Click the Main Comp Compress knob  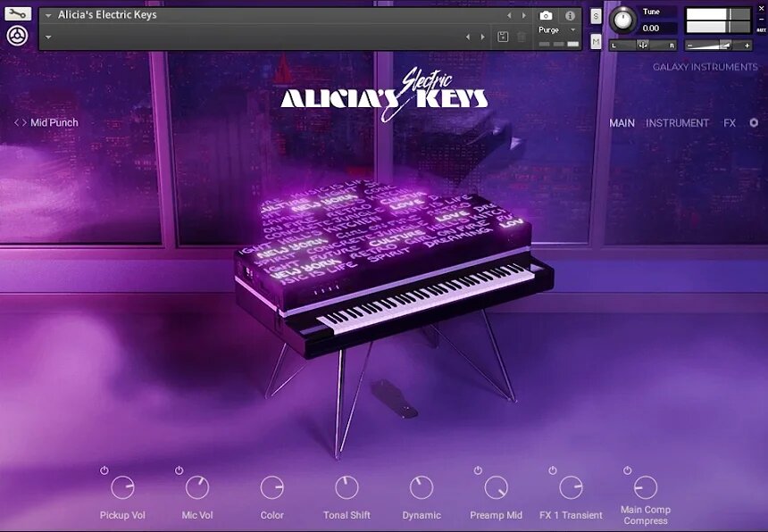646,487
